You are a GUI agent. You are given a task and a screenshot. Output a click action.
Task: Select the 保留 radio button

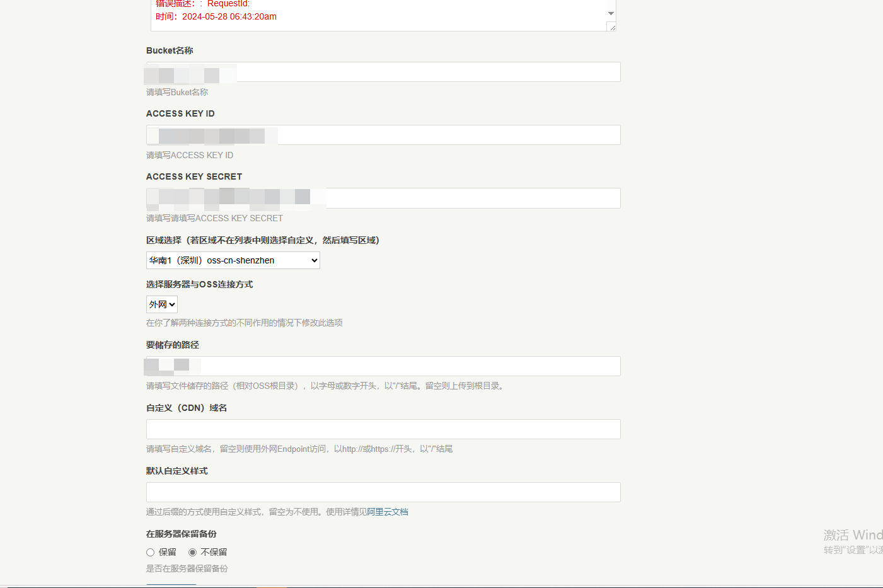(x=150, y=552)
